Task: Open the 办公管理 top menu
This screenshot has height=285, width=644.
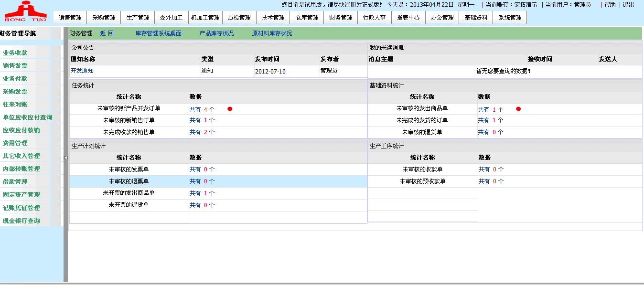Action: tap(442, 18)
